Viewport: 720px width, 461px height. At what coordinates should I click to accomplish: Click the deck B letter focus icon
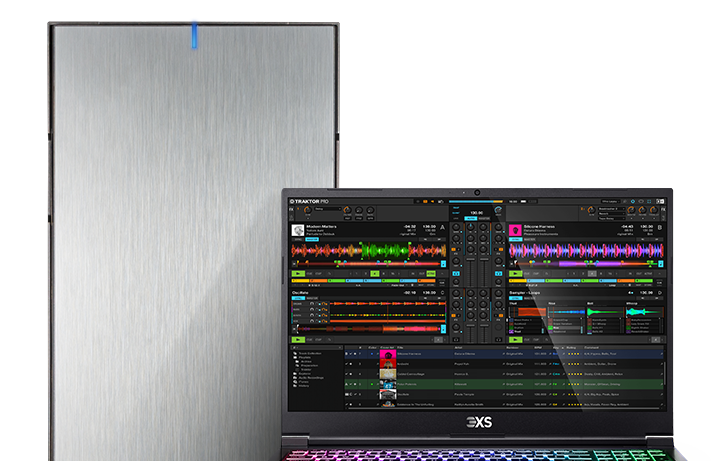[660, 228]
